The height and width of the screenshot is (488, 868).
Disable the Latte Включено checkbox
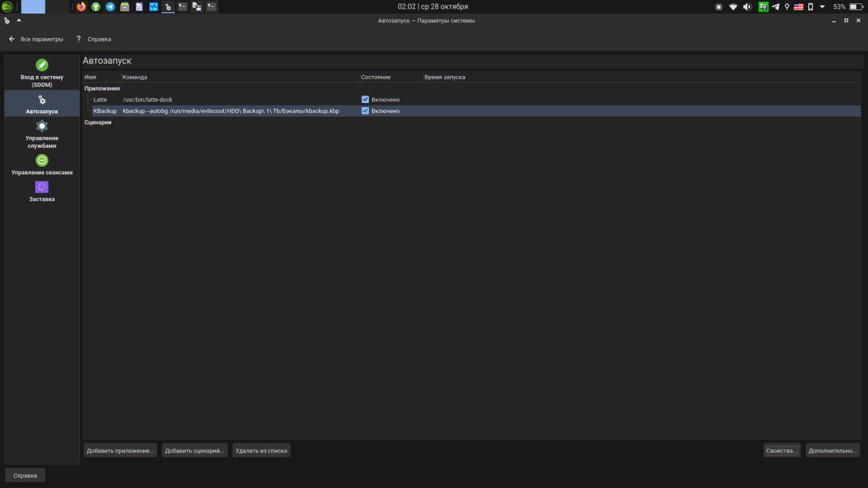coord(365,100)
